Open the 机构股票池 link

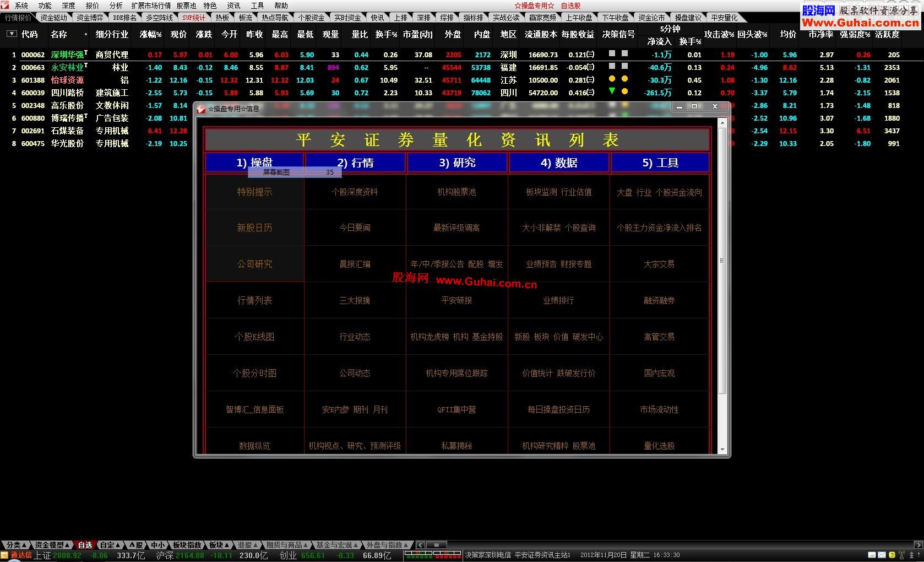tap(456, 192)
